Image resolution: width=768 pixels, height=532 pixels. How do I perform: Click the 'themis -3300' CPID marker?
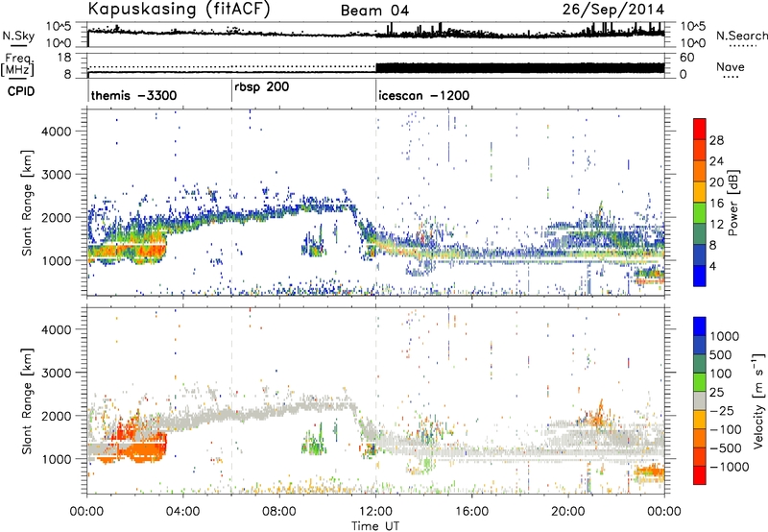[133, 95]
